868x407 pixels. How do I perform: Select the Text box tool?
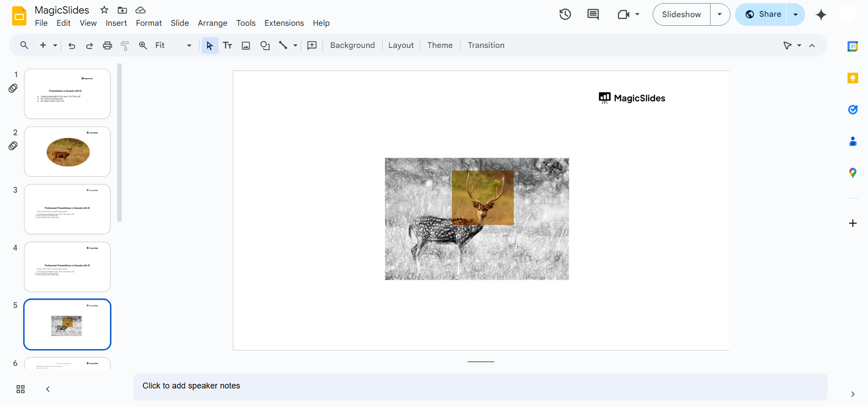click(228, 45)
